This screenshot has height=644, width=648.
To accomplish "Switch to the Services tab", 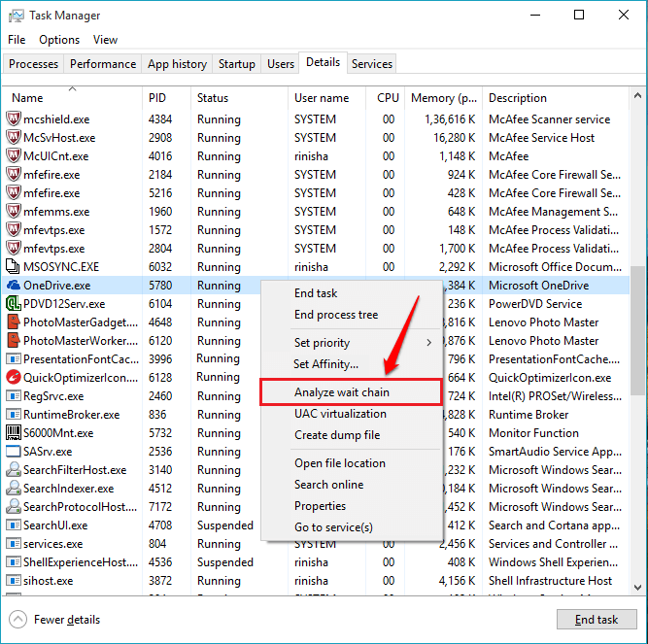I will [371, 64].
